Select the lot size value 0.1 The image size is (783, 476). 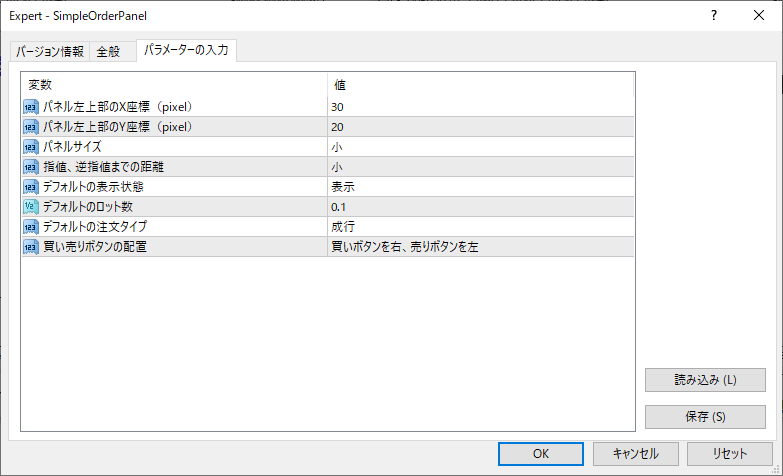pyautogui.click(x=480, y=207)
